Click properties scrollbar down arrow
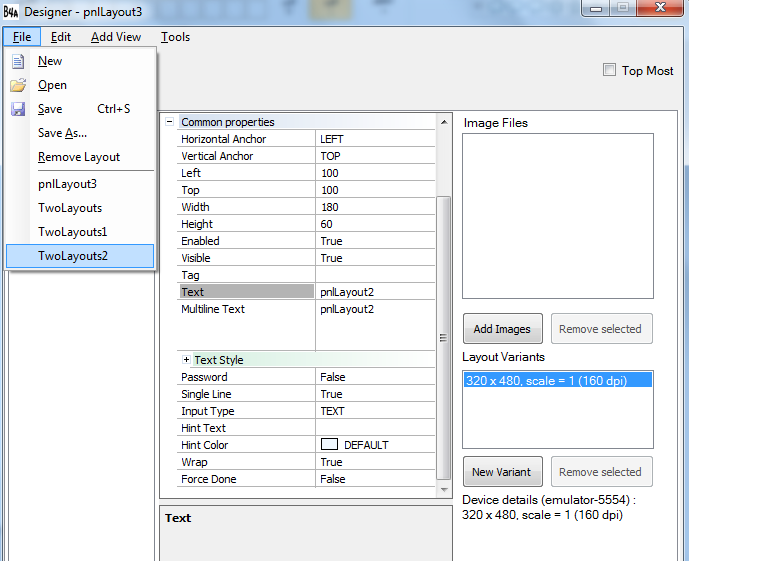Image resolution: width=768 pixels, height=561 pixels. pyautogui.click(x=444, y=489)
